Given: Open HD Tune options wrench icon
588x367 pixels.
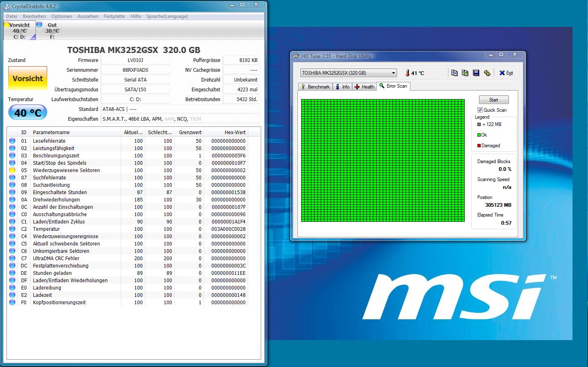Looking at the screenshot, I should (487, 73).
